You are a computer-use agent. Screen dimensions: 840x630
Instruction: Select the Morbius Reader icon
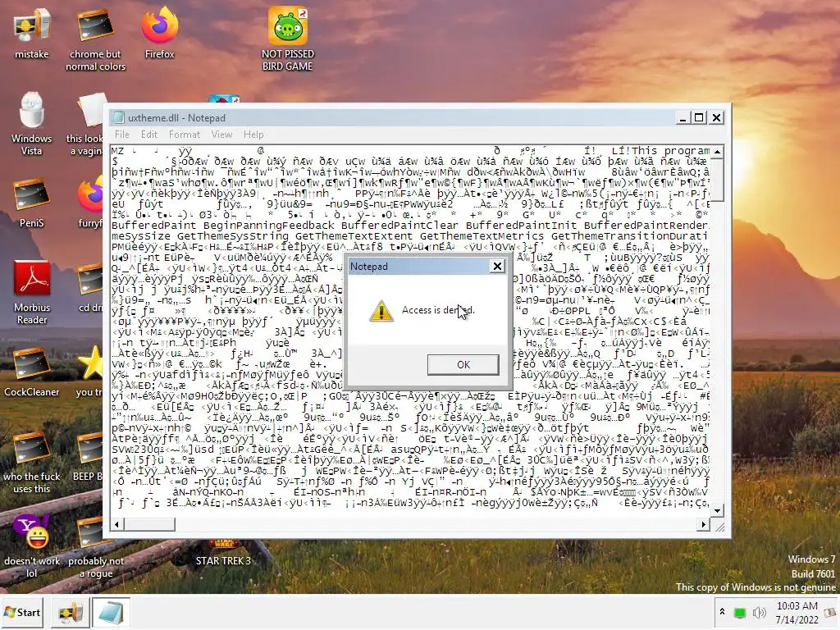(x=32, y=293)
